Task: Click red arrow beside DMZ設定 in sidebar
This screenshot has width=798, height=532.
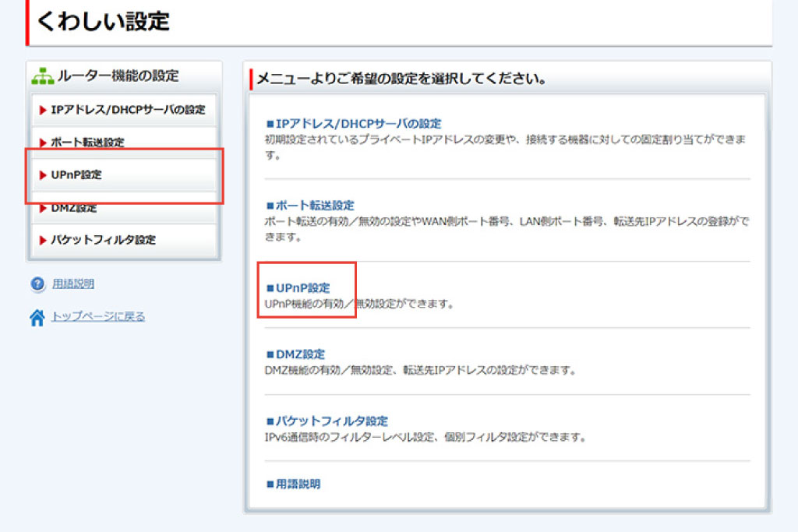Action: pyautogui.click(x=43, y=208)
